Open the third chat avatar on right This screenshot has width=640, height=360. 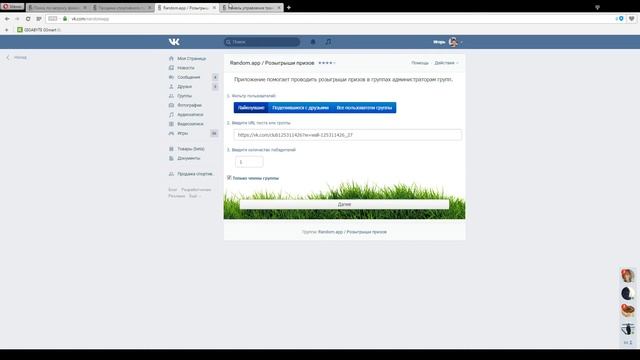(x=628, y=311)
